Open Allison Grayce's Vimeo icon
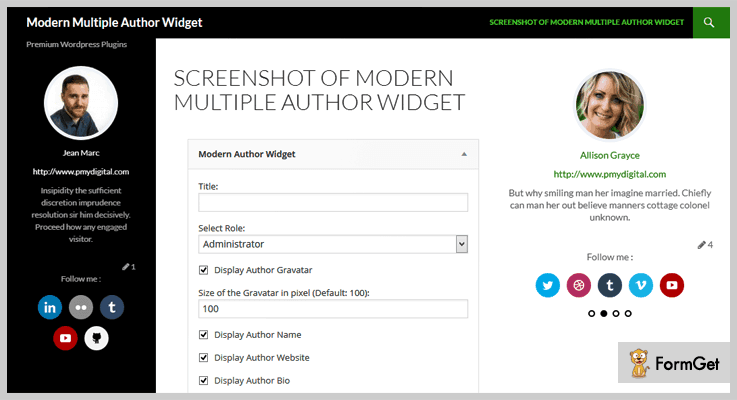This screenshot has width=737, height=400. 641,285
